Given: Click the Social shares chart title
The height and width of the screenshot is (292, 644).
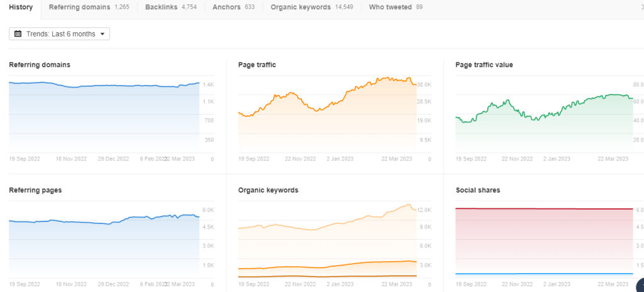Looking at the screenshot, I should pyautogui.click(x=478, y=190).
